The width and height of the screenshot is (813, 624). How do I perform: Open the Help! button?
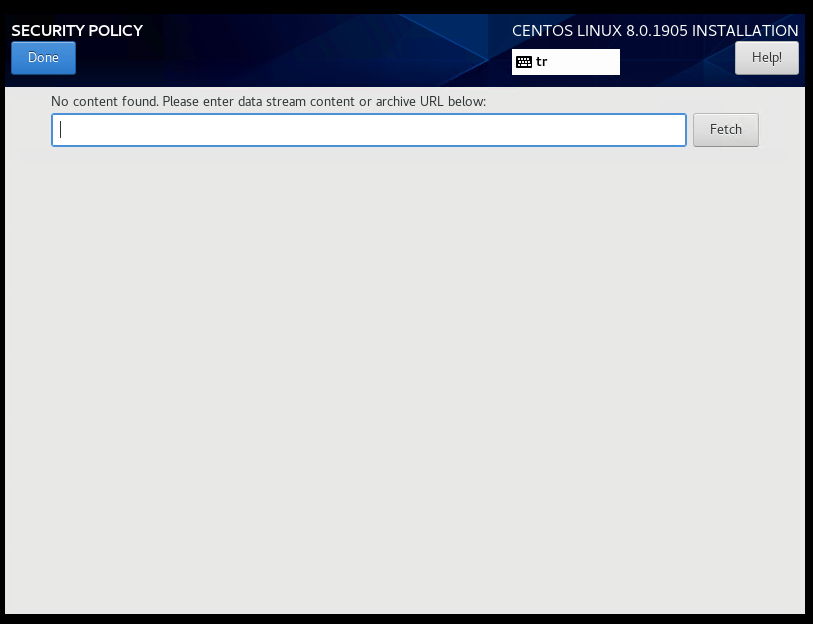pyautogui.click(x=766, y=58)
